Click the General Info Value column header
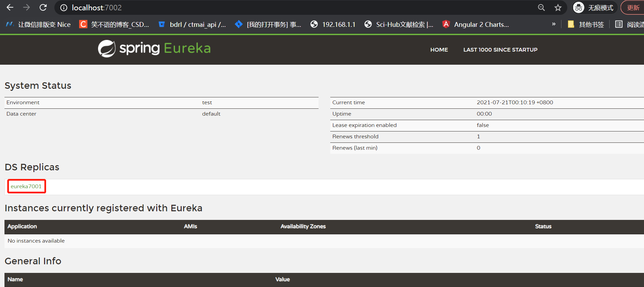This screenshot has height=287, width=644. 282,279
